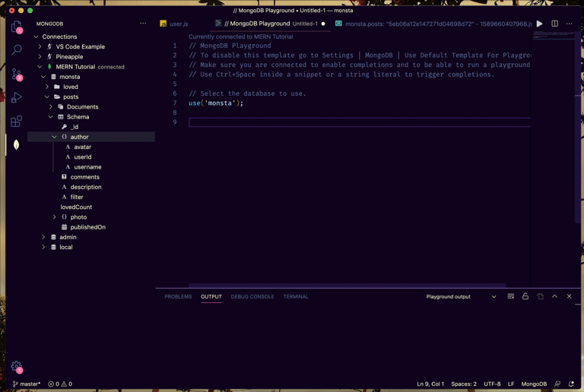Viewport: 584px width, 392px height.
Task: Split the editor to the right
Action: [x=554, y=24]
